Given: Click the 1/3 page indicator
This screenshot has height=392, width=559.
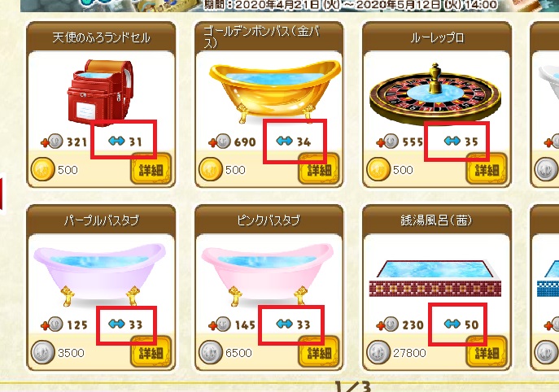Looking at the screenshot, I should click(x=353, y=386).
